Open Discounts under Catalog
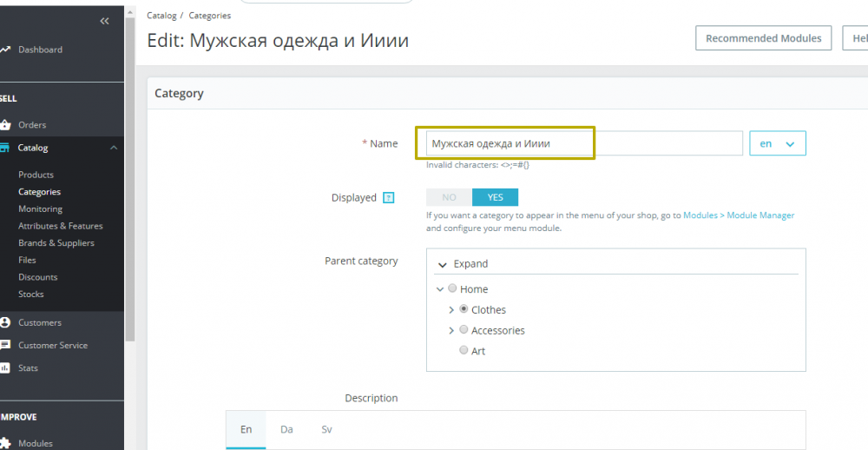This screenshot has height=450, width=868. [37, 277]
